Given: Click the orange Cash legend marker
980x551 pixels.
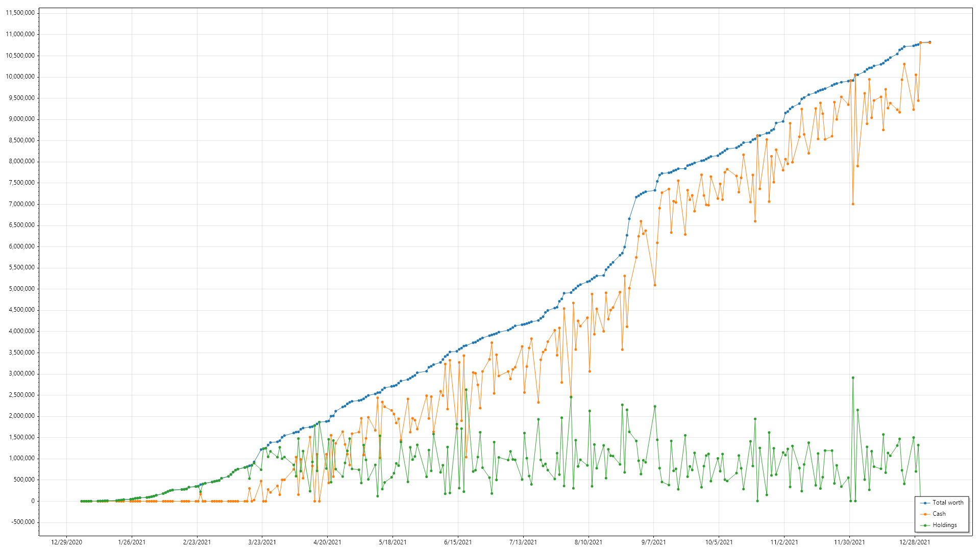Looking at the screenshot, I should tap(925, 514).
